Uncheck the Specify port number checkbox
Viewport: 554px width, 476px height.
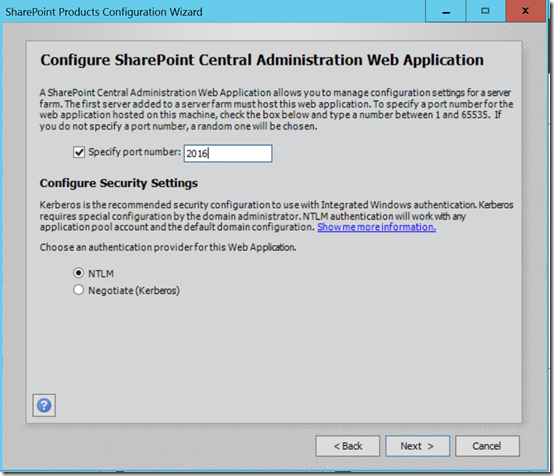(79, 152)
